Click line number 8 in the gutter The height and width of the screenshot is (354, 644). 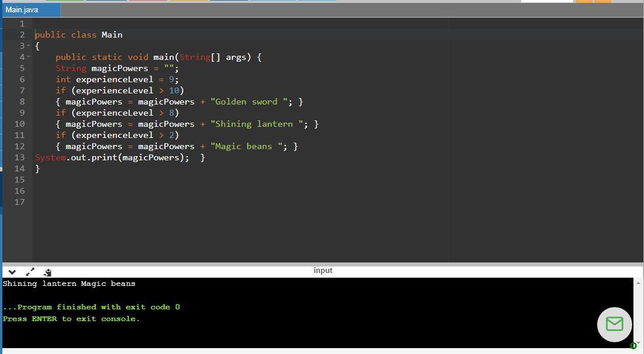[22, 102]
